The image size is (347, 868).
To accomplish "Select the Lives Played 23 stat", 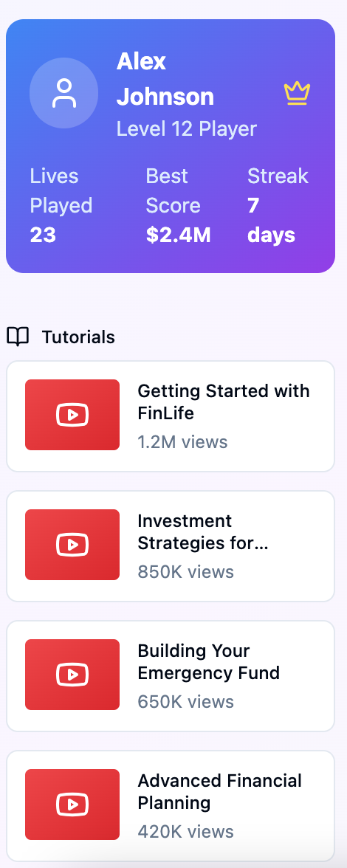I will [x=61, y=205].
